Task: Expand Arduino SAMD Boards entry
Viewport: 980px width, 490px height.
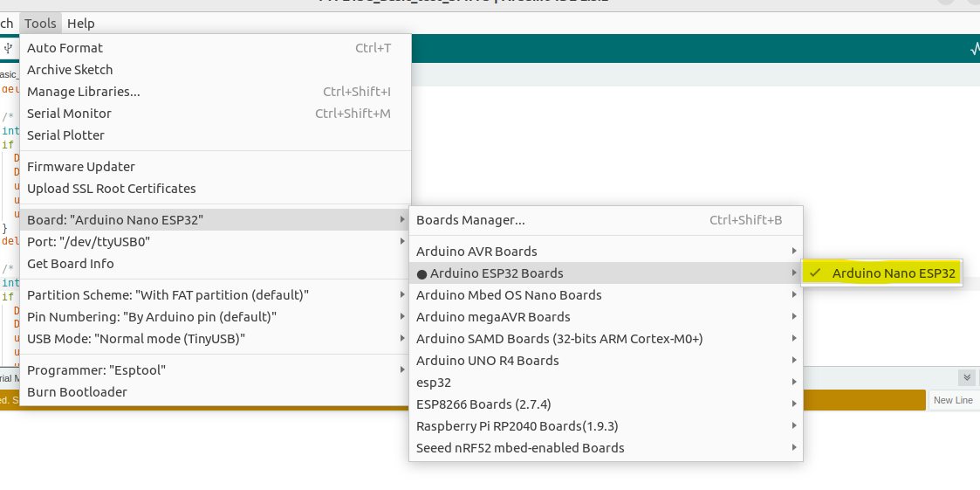Action: (606, 339)
